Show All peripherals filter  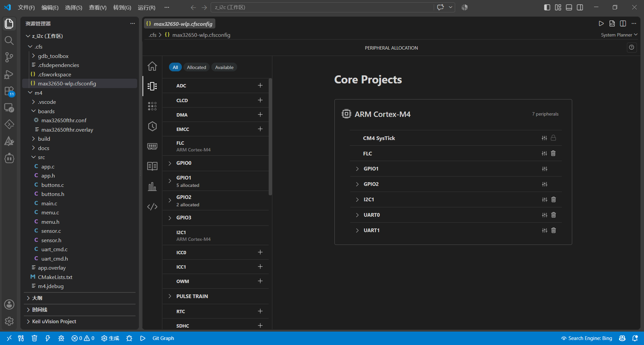coord(175,67)
